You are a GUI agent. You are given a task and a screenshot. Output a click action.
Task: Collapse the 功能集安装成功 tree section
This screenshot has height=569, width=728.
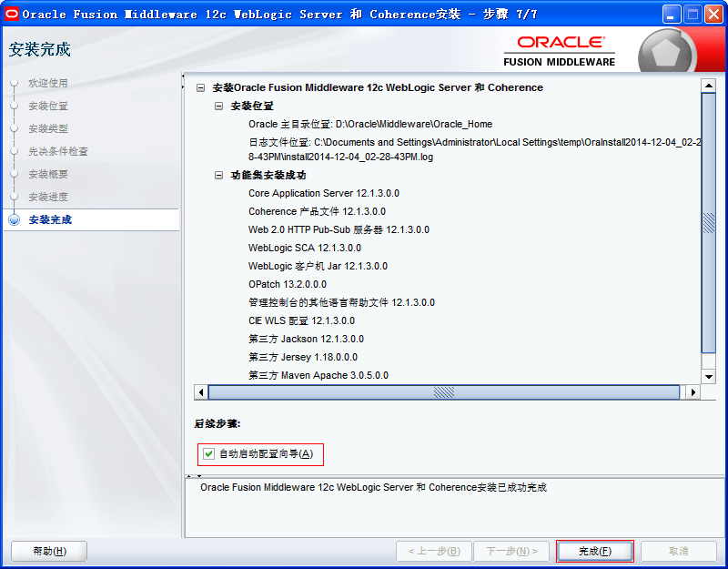pos(218,175)
